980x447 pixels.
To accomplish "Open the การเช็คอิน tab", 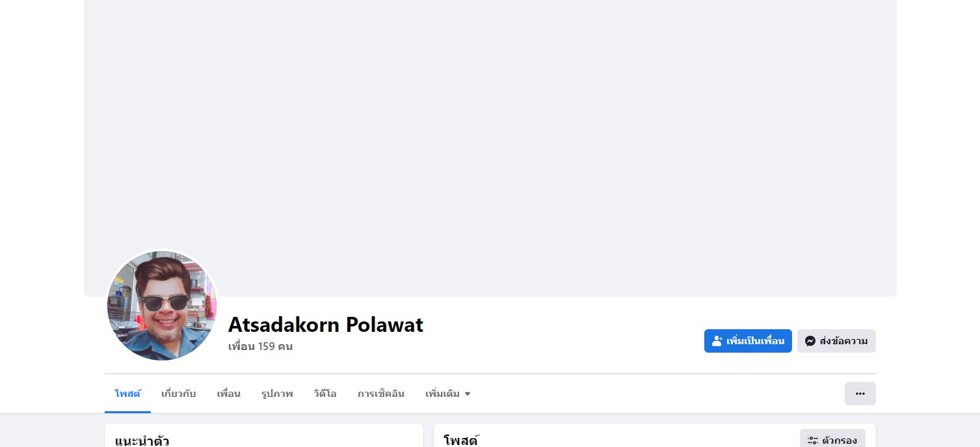I will [381, 394].
